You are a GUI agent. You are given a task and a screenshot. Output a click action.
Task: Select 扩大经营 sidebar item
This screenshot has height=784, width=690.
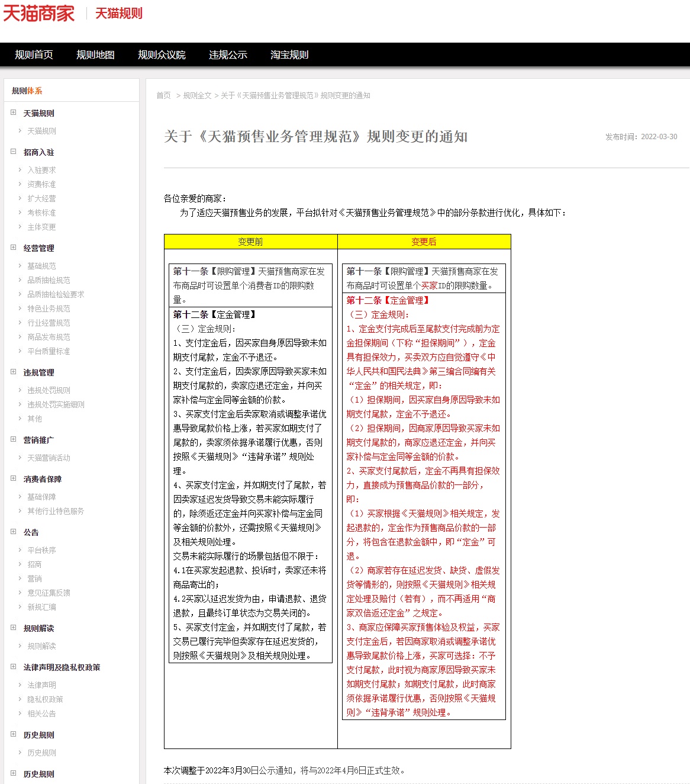tap(41, 198)
